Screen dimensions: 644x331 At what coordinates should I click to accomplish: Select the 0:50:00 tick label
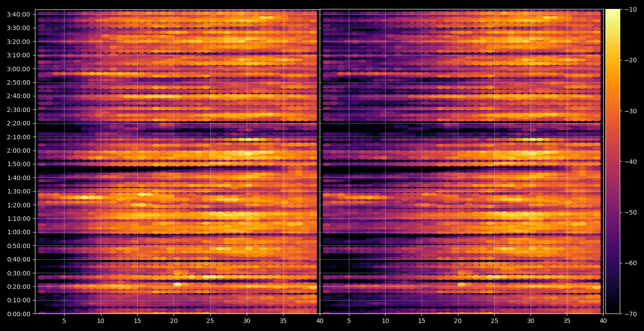(18, 245)
